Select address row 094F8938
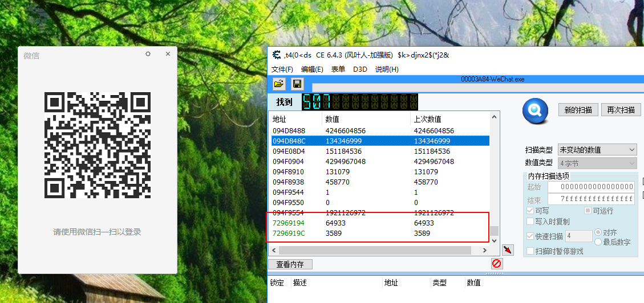The width and height of the screenshot is (644, 303). (x=380, y=182)
